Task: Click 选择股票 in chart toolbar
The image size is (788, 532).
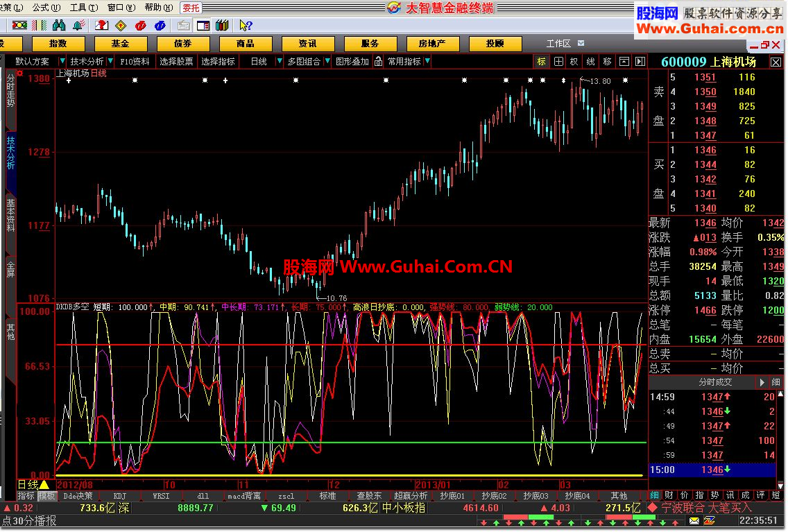Action: point(176,61)
